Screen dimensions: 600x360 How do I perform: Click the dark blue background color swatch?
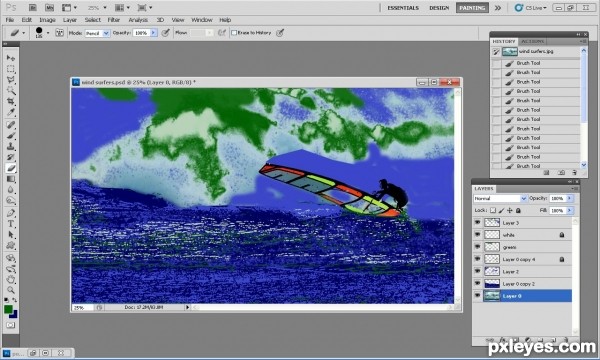tap(15, 315)
